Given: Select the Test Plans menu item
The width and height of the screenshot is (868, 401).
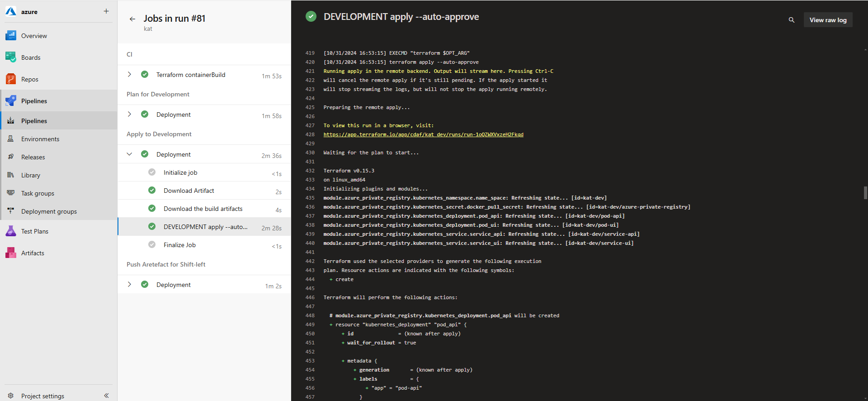Looking at the screenshot, I should pos(59,231).
